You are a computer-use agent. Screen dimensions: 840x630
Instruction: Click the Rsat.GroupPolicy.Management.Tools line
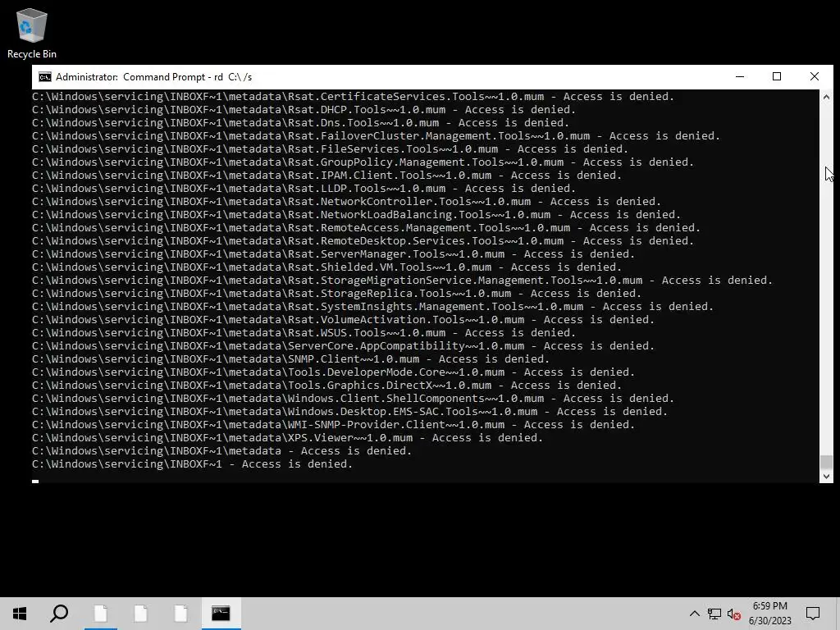[363, 162]
